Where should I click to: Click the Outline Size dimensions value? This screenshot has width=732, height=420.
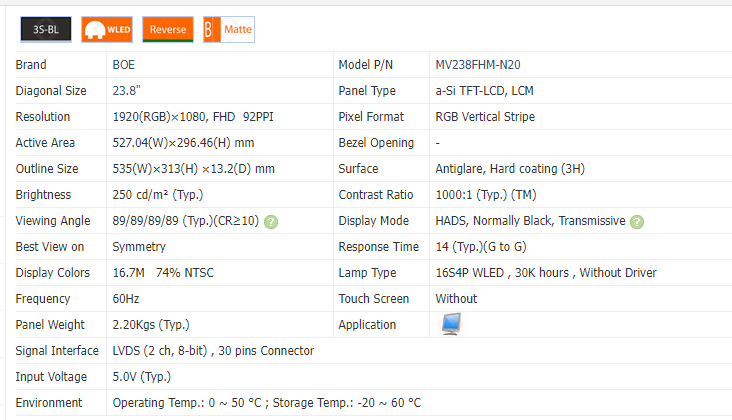point(193,169)
